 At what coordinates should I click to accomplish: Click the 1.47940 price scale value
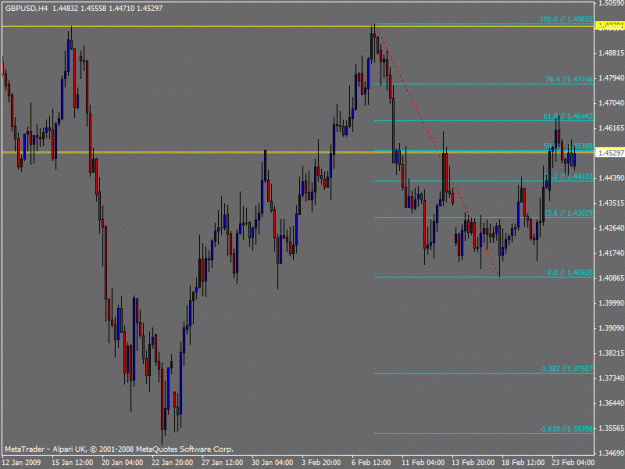coord(611,78)
